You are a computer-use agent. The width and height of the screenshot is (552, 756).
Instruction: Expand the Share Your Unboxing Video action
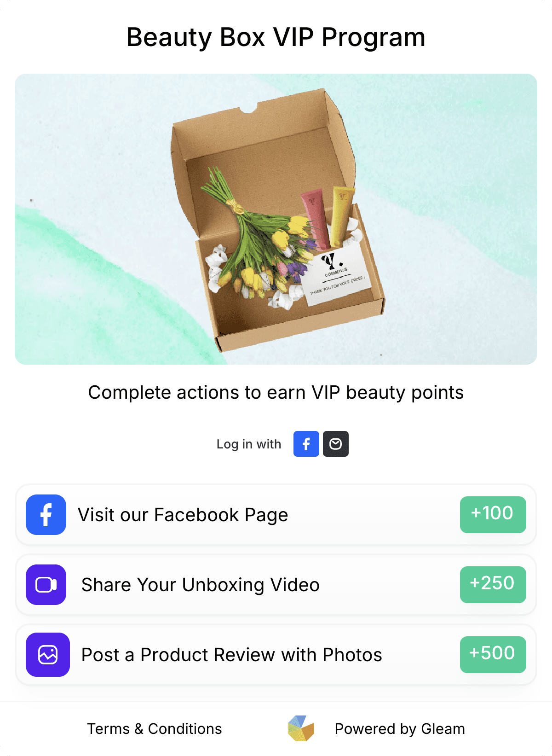[x=276, y=585]
